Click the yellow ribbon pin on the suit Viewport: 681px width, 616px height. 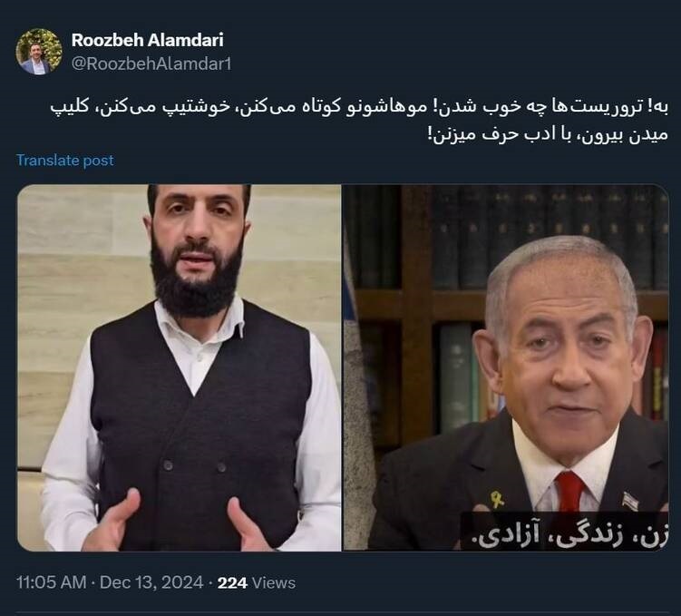[497, 499]
